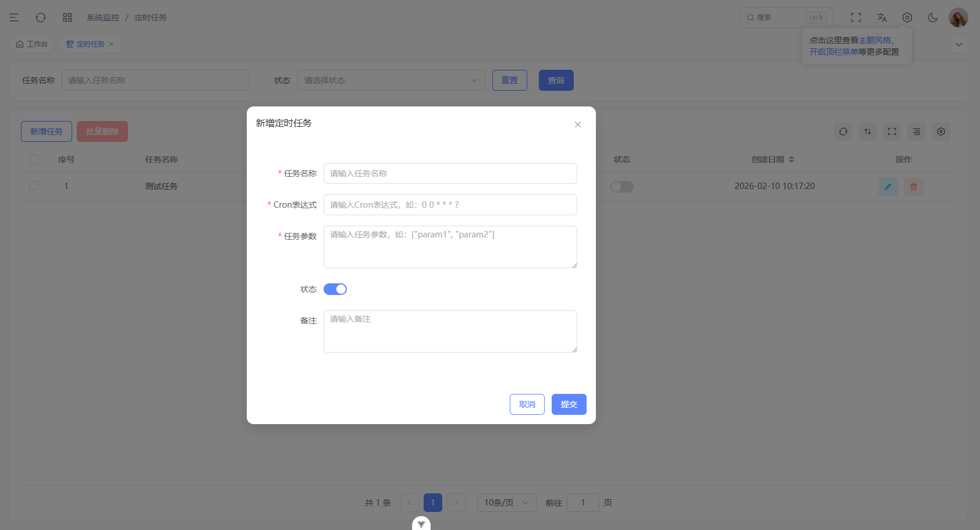
Task: Focus the filter 请输入任务名称 input
Action: pyautogui.click(x=155, y=80)
